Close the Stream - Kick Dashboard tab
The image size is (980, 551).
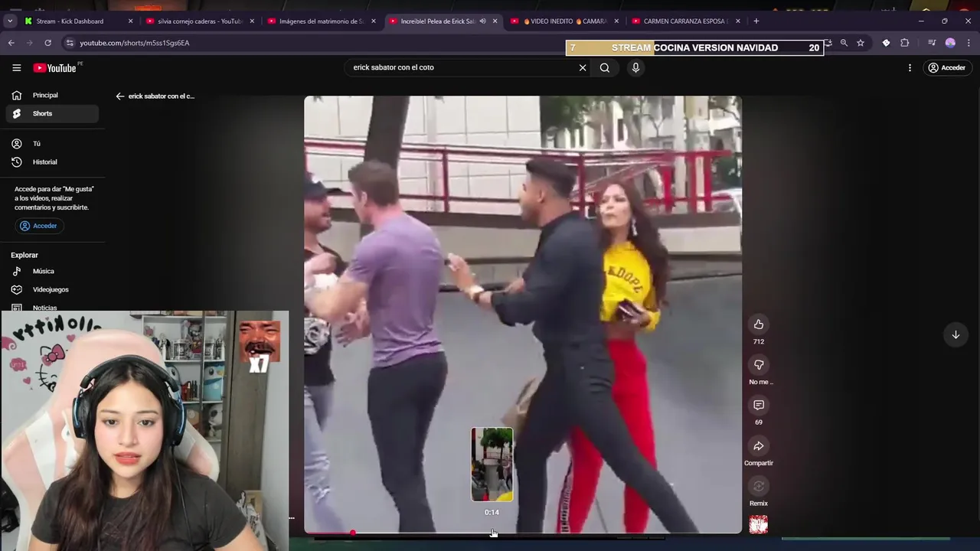click(130, 21)
